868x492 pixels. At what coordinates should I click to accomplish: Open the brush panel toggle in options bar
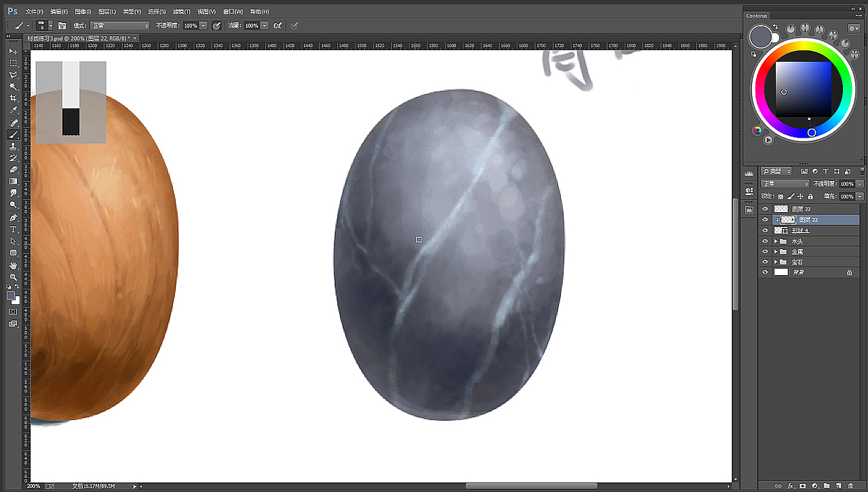(x=62, y=26)
